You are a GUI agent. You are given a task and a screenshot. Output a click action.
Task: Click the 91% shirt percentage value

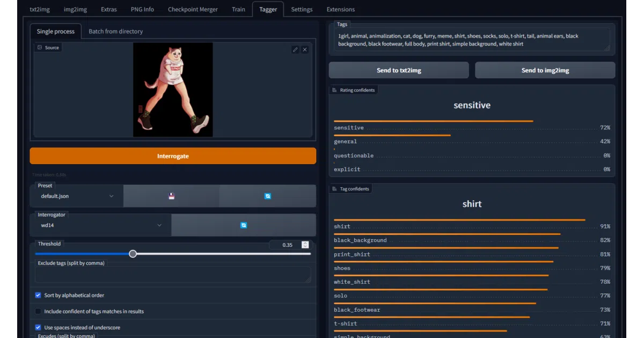(x=605, y=226)
